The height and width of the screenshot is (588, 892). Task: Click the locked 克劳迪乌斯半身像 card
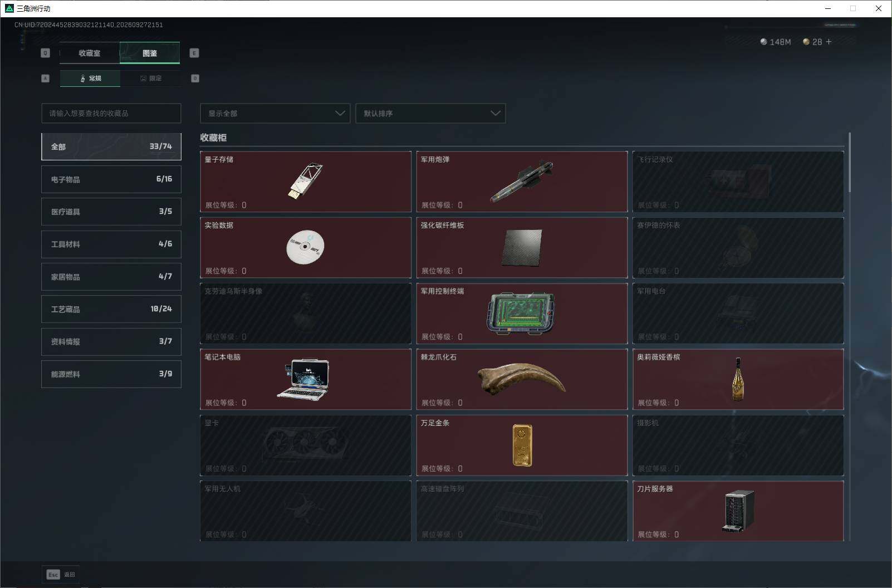point(306,313)
